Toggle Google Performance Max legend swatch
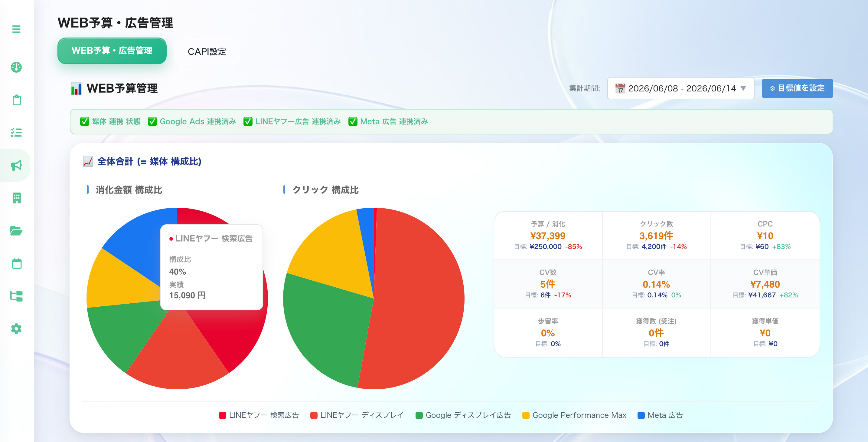 [526, 415]
